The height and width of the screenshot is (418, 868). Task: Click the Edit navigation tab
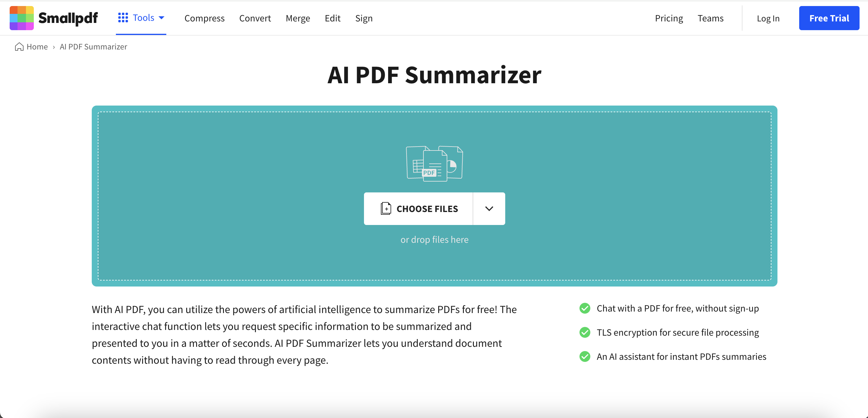pyautogui.click(x=333, y=18)
